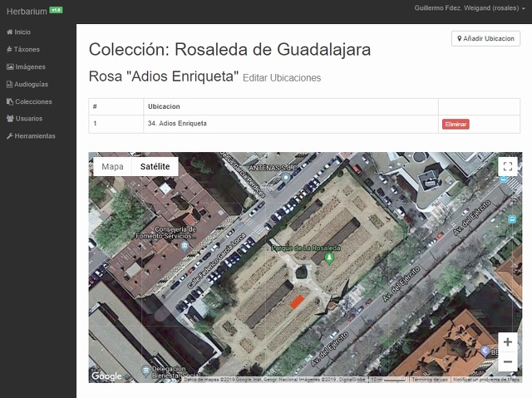This screenshot has height=398, width=532.
Task: Click the Usuarios people icon
Action: (9, 119)
